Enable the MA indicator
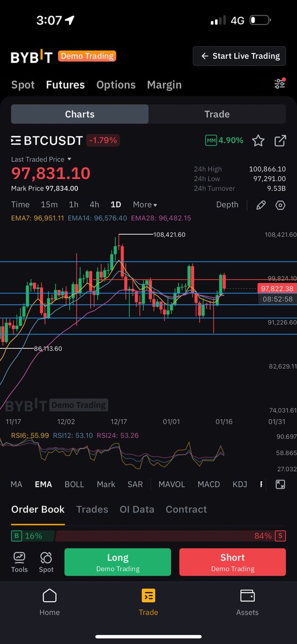Screen dimensions: 297x644 [17, 484]
